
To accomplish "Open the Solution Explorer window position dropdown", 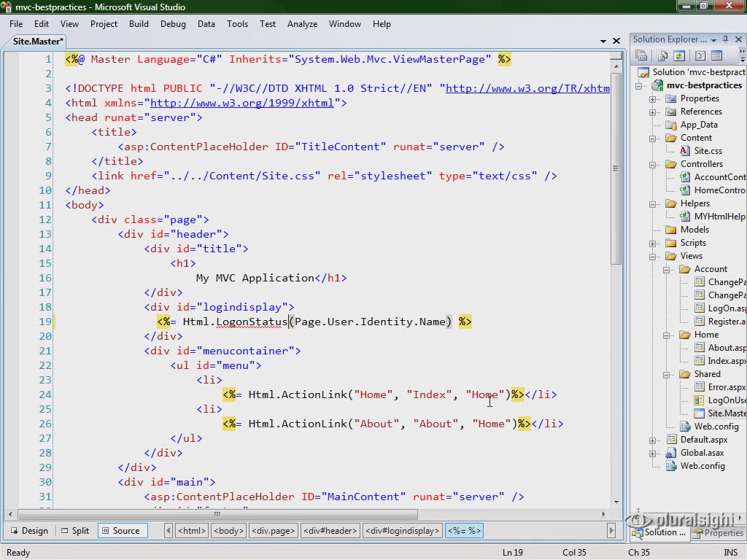I will [713, 40].
